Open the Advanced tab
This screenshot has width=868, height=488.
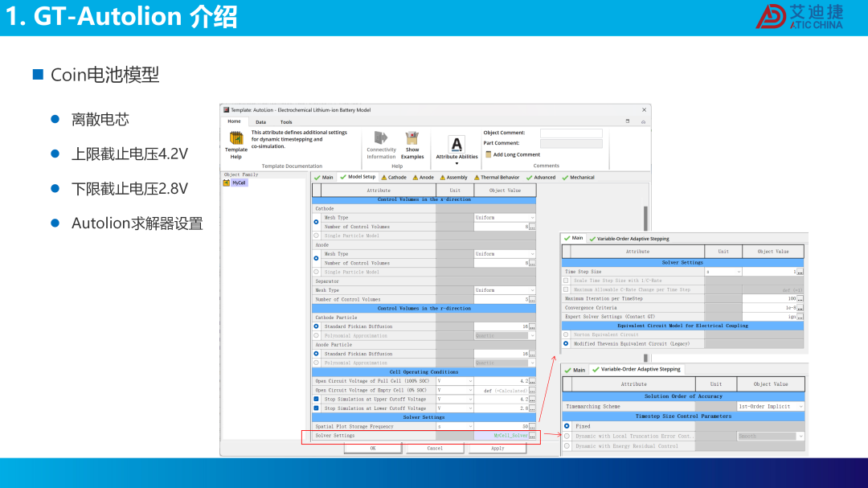541,177
